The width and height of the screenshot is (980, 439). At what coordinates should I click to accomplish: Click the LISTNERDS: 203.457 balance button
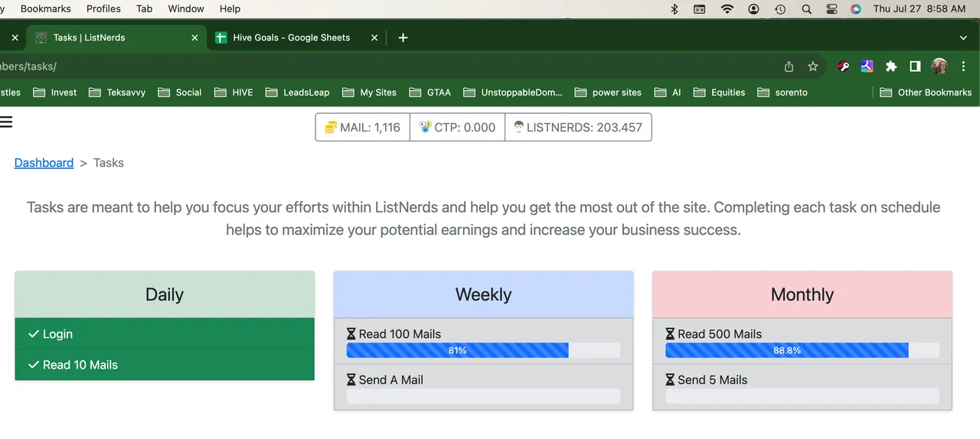578,128
